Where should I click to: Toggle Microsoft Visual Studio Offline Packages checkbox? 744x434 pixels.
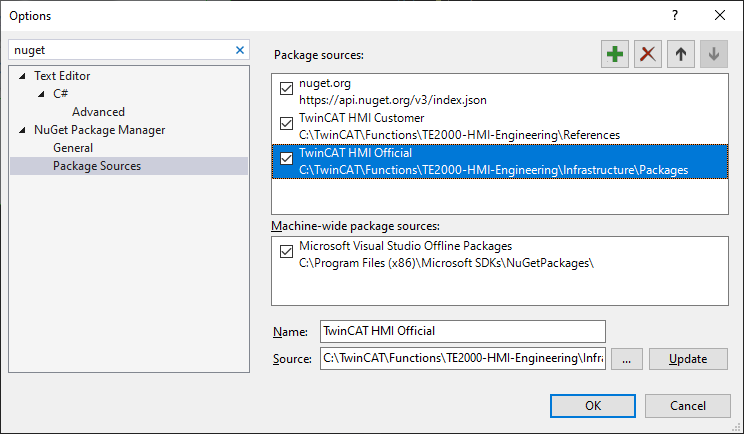pyautogui.click(x=286, y=251)
